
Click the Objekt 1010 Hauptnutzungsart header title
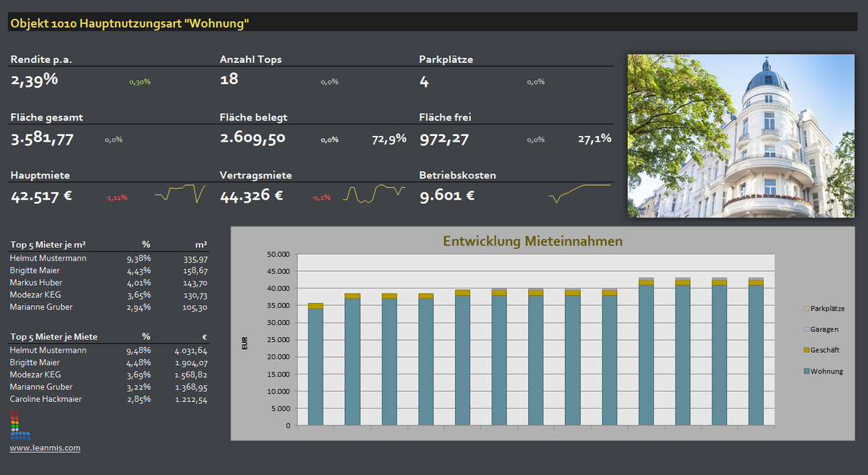point(130,24)
